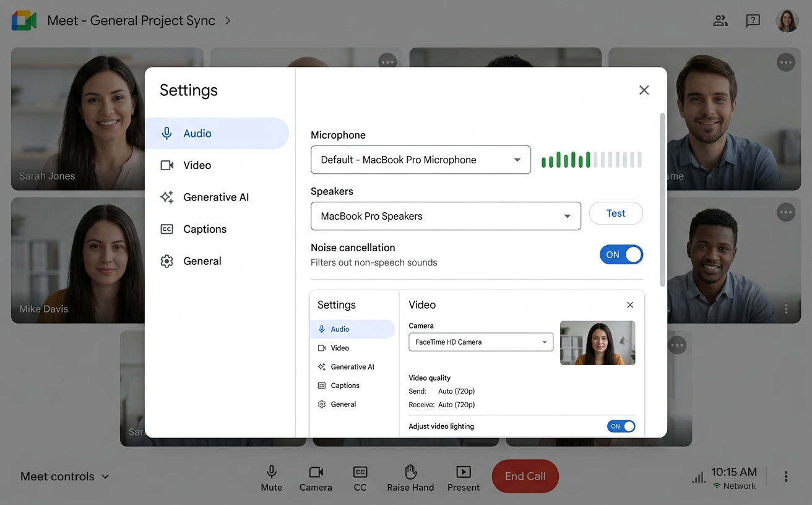Open the participants people icon
Screen dimensions: 812x505
coord(720,20)
